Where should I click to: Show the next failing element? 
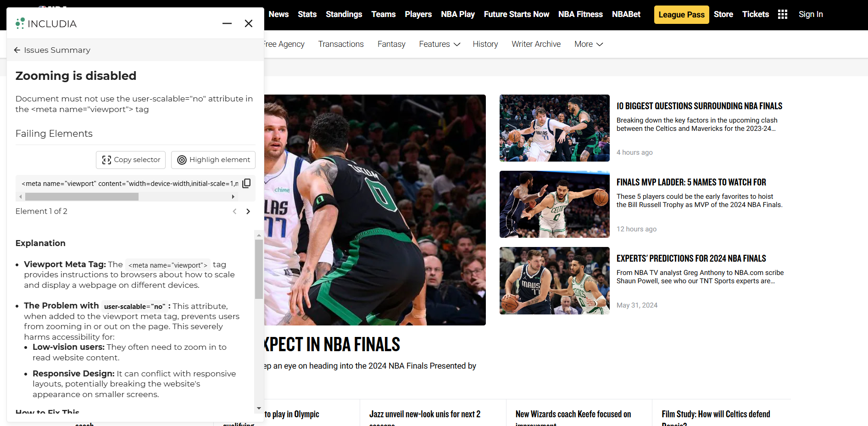[248, 211]
